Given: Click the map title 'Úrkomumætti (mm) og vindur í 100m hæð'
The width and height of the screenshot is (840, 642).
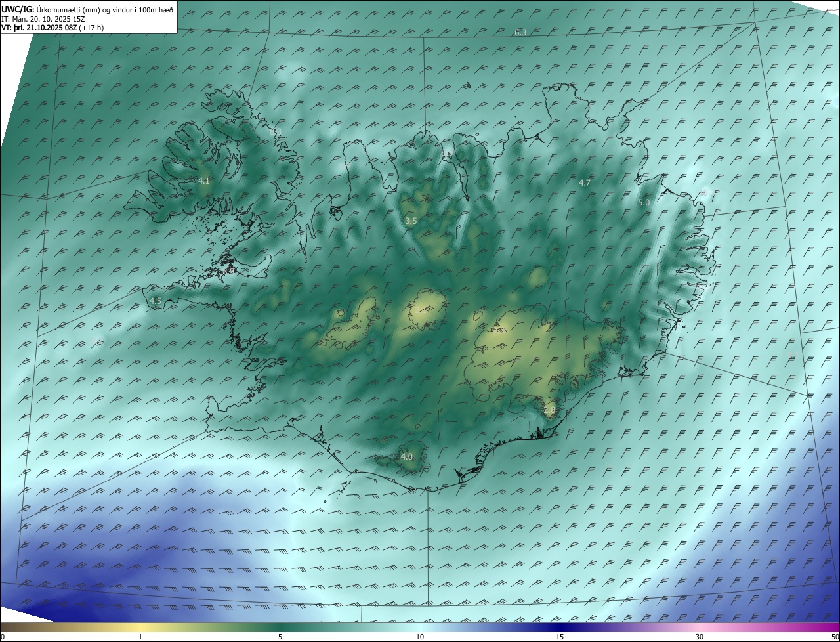Looking at the screenshot, I should [x=104, y=10].
